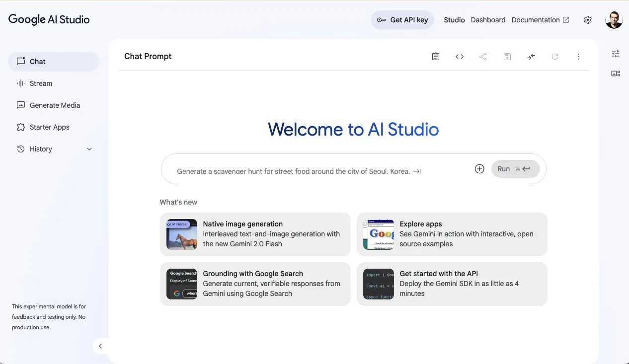Click the Stream waveform icon
This screenshot has width=629, height=364.
click(x=21, y=83)
